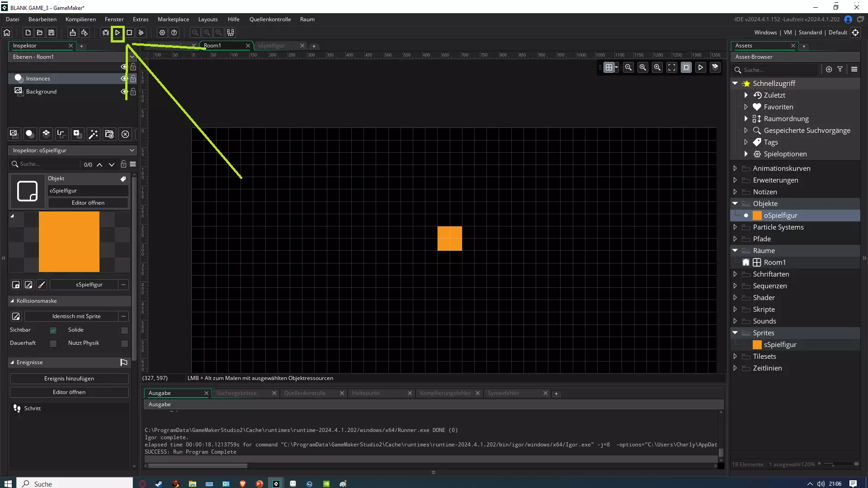868x488 pixels.
Task: Switch to the Kompilierungsfehler tab
Action: pos(445,393)
